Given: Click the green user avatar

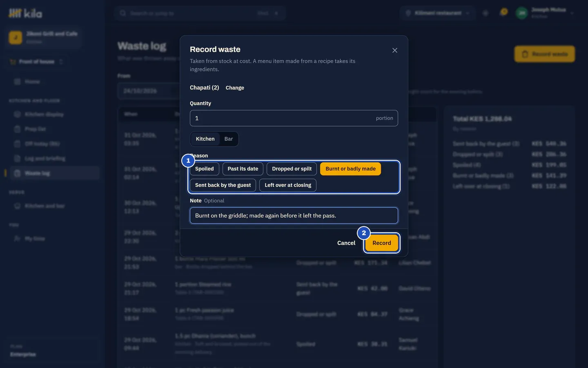Looking at the screenshot, I should tap(521, 13).
